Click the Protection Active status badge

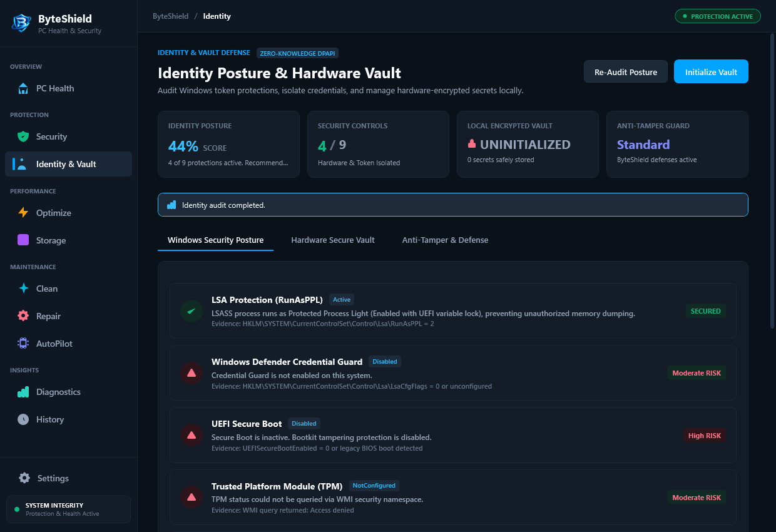click(718, 16)
